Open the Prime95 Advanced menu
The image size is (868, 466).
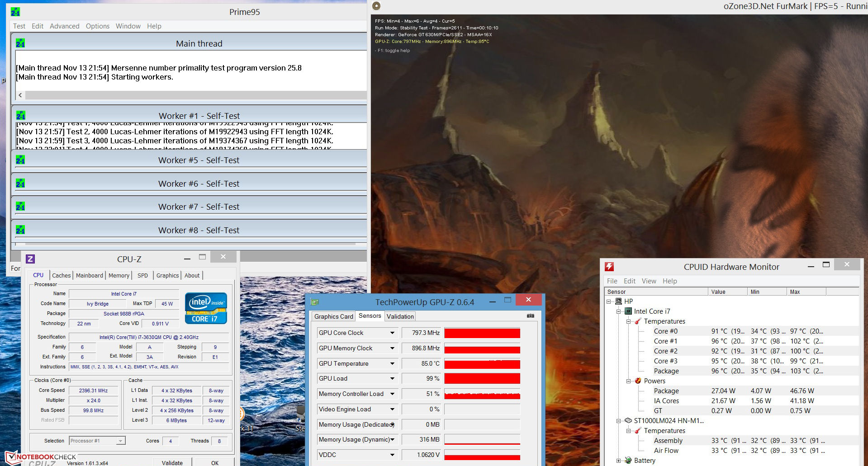point(64,26)
